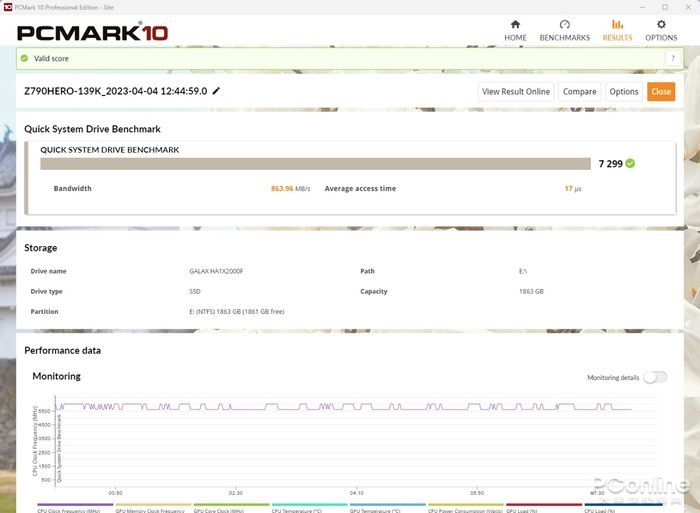Click the Compare button

click(x=579, y=92)
